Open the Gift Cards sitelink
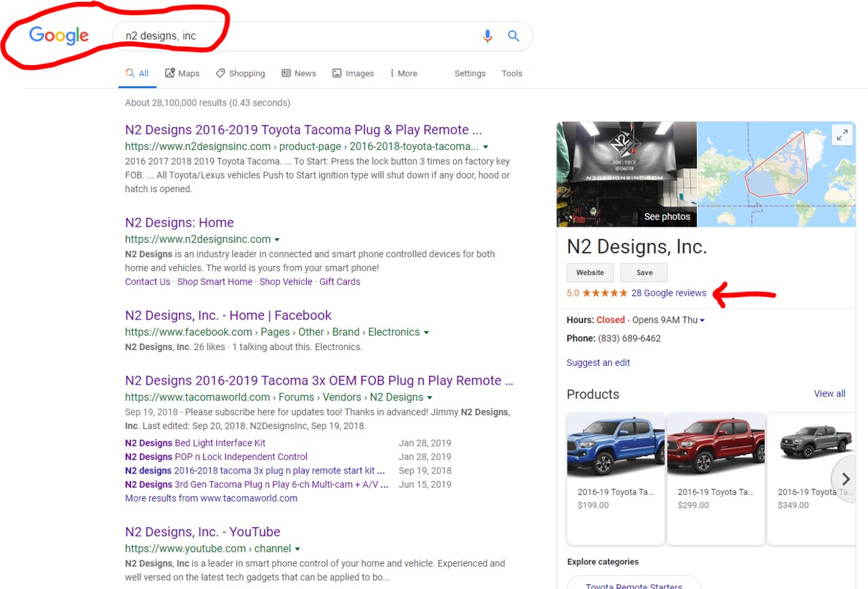The height and width of the screenshot is (589, 868). click(x=340, y=282)
